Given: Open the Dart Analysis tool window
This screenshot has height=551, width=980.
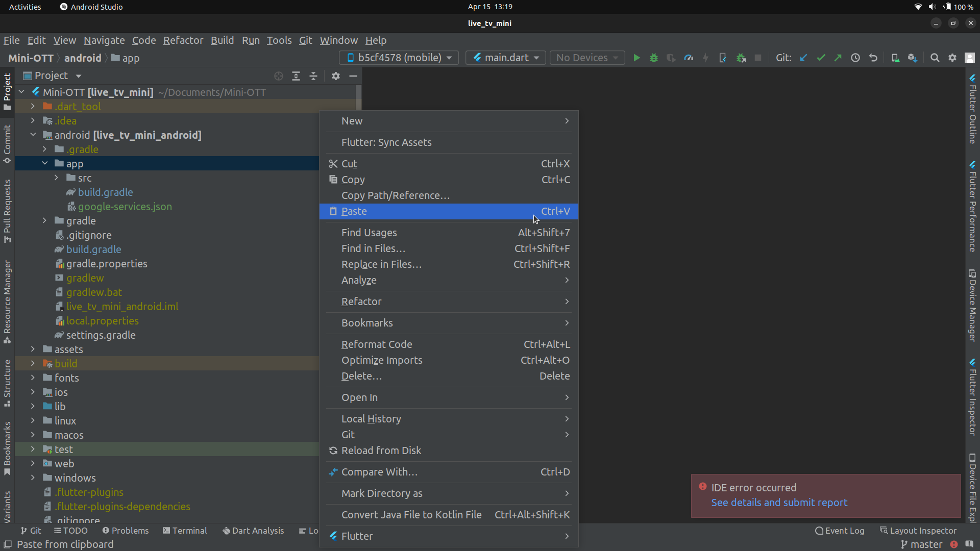Looking at the screenshot, I should click(x=253, y=531).
